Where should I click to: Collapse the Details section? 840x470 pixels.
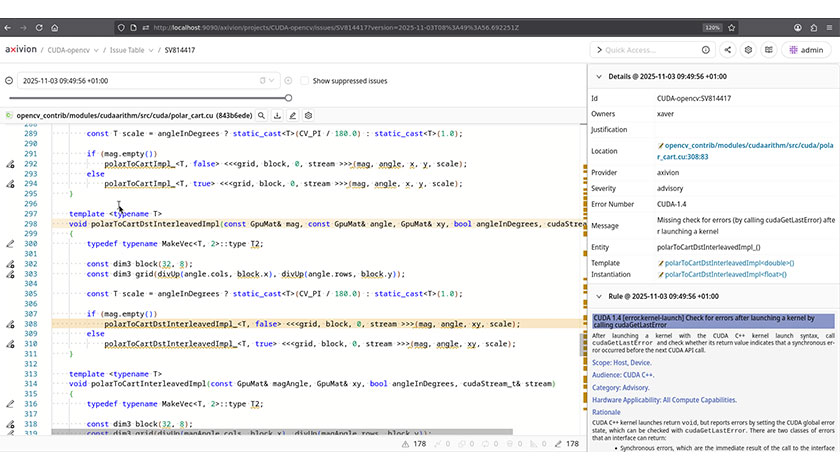click(599, 76)
